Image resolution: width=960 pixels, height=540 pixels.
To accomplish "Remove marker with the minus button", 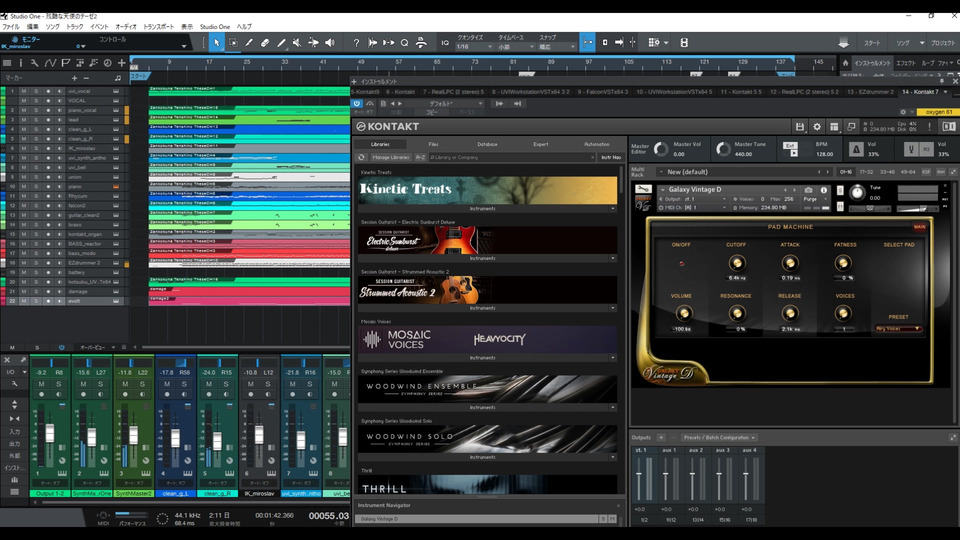I will (x=86, y=78).
